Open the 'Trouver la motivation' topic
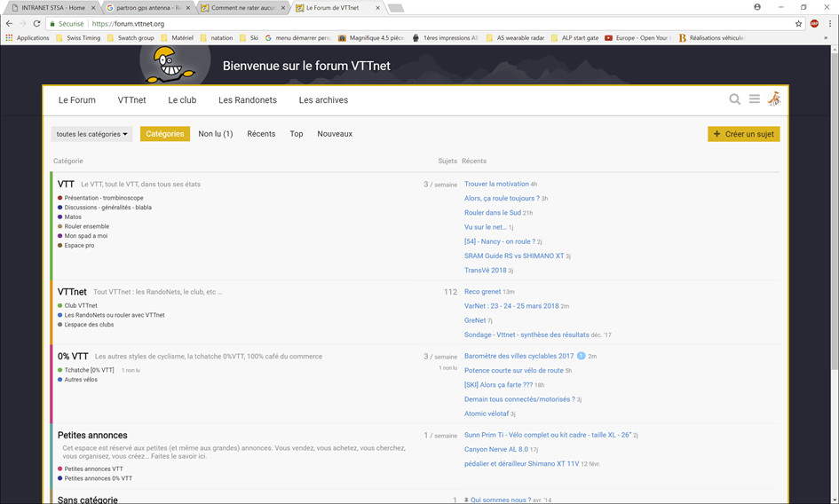Viewport: 839px width, 504px height. (496, 184)
